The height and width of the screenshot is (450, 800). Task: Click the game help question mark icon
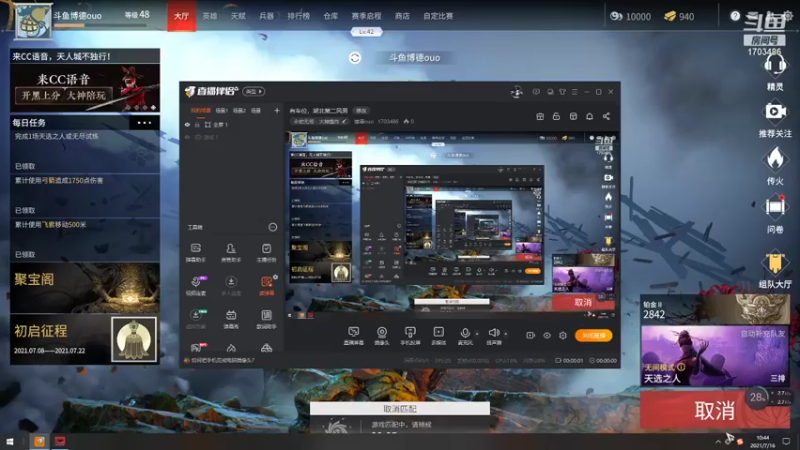click(x=735, y=16)
